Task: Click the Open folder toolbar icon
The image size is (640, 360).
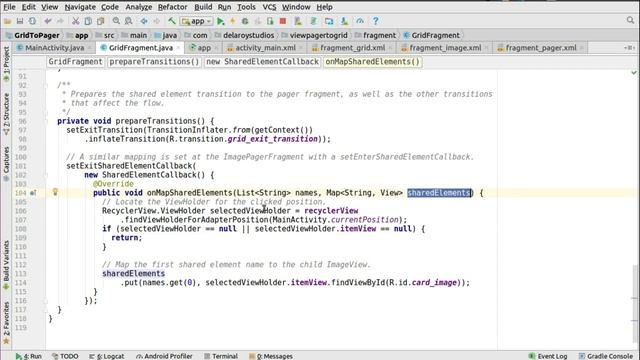Action: pos(7,21)
